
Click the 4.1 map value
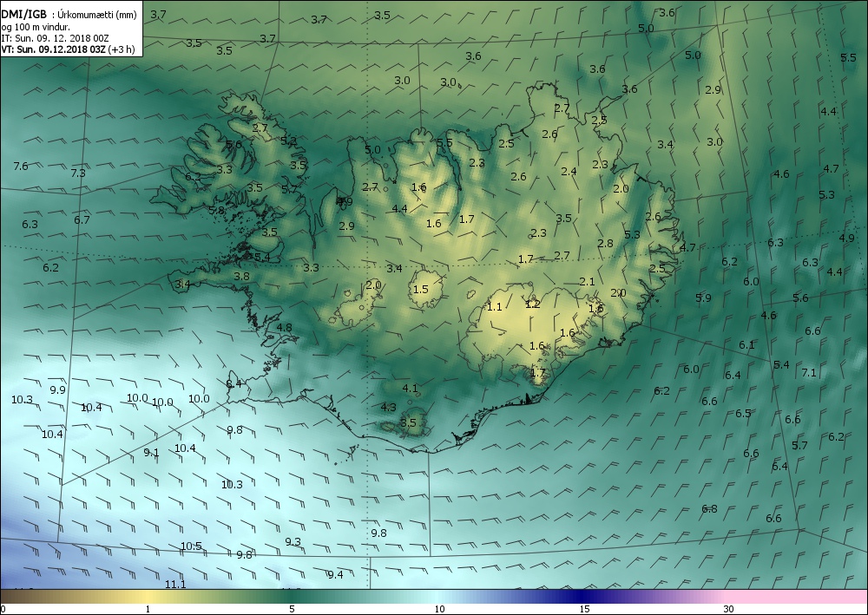(x=410, y=388)
